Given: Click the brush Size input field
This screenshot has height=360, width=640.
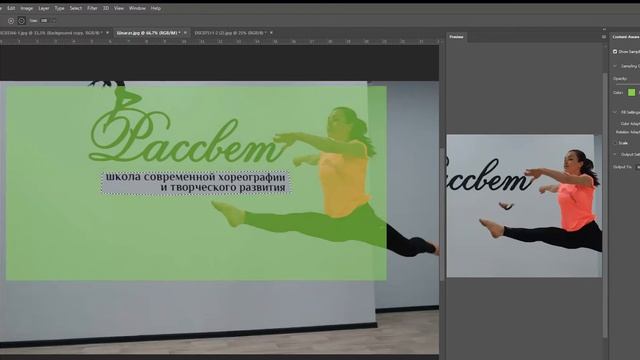Looking at the screenshot, I should click(x=44, y=21).
